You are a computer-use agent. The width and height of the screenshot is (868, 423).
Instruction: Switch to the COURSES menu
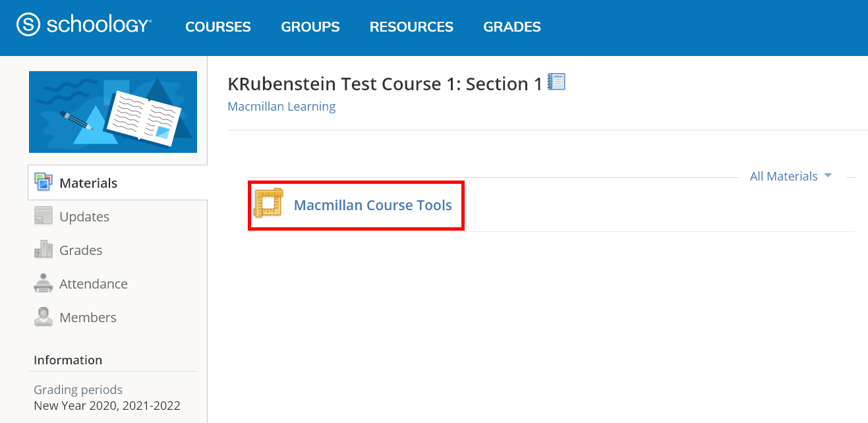218,26
